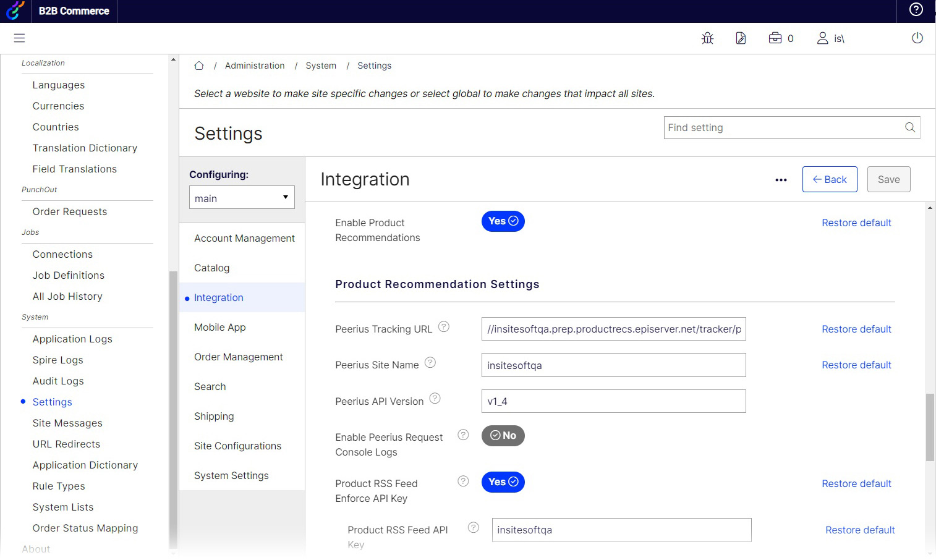Open the debug/diagnostics bug icon
Viewport: 936px width, 560px height.
(707, 38)
